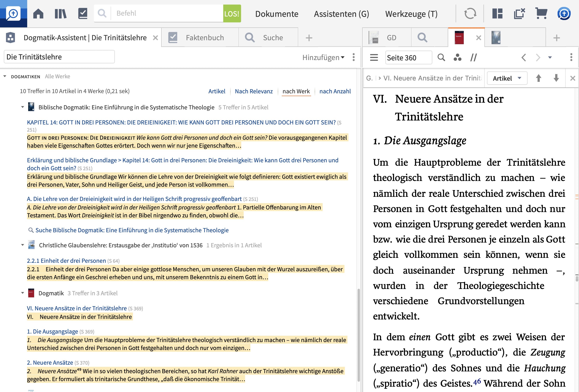Open 1. Die Ausgangslage result link
This screenshot has height=392, width=579.
(52, 332)
